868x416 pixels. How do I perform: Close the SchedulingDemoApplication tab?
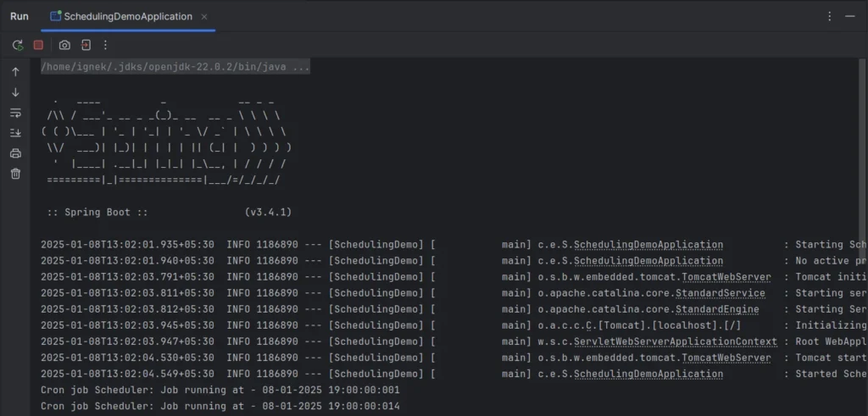tap(204, 16)
